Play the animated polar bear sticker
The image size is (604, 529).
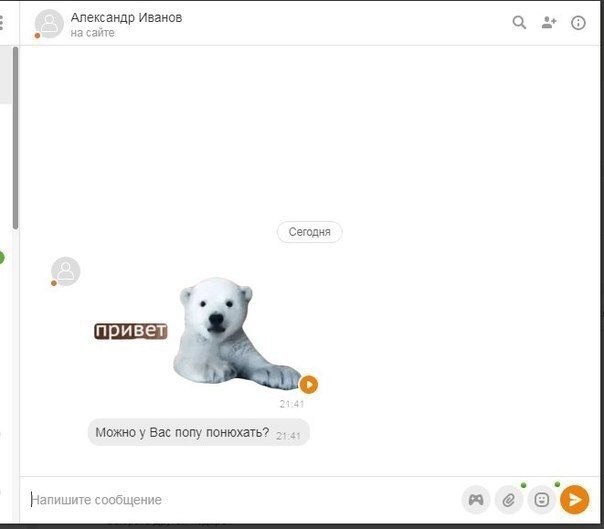coord(309,384)
